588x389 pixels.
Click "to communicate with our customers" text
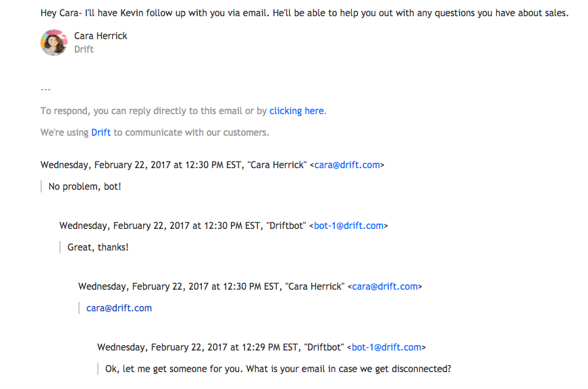point(191,132)
